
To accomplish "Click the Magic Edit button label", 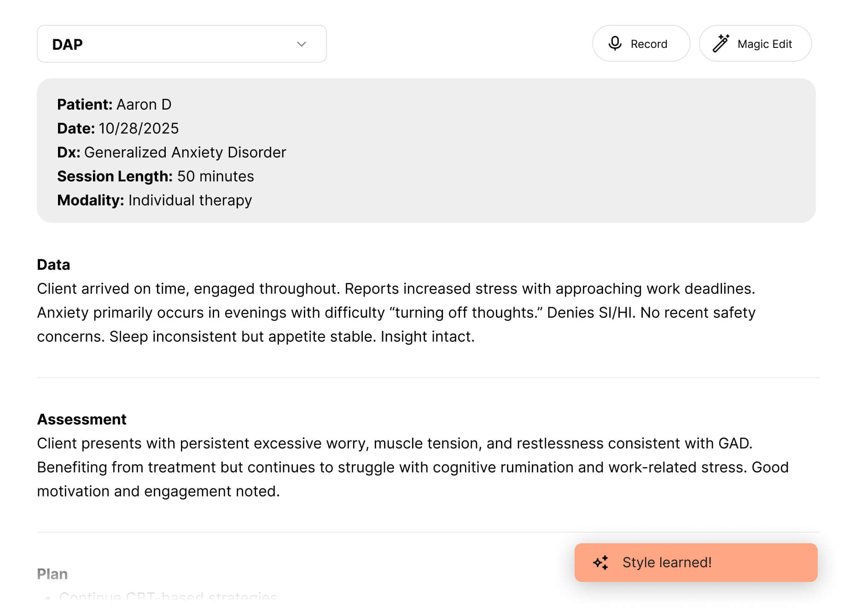I will tap(764, 44).
